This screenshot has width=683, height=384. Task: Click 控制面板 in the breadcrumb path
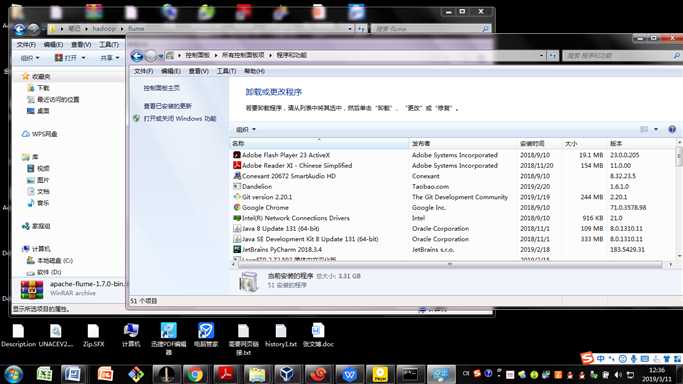tap(197, 55)
